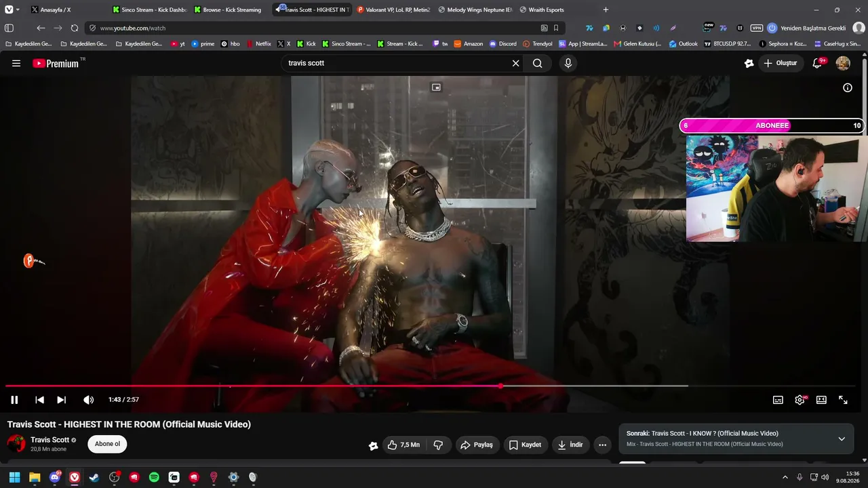Show the video info card icon
This screenshot has height=488, width=868.
tap(847, 87)
